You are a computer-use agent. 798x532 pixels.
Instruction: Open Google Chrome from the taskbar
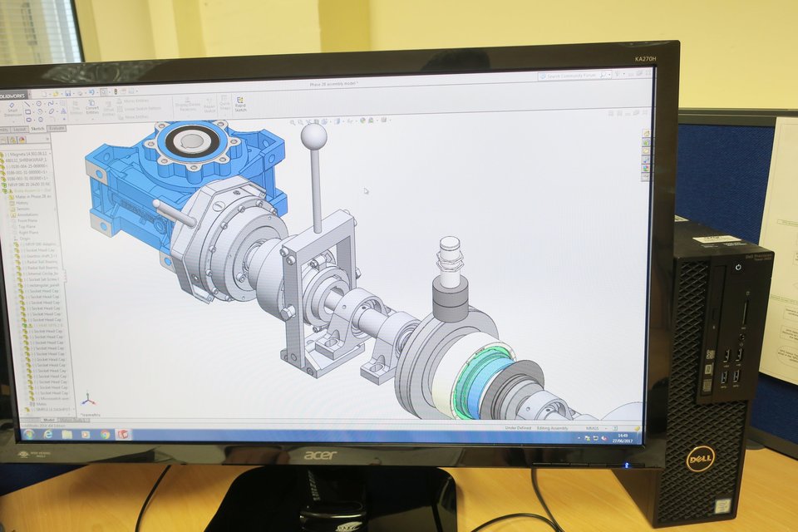coord(106,434)
